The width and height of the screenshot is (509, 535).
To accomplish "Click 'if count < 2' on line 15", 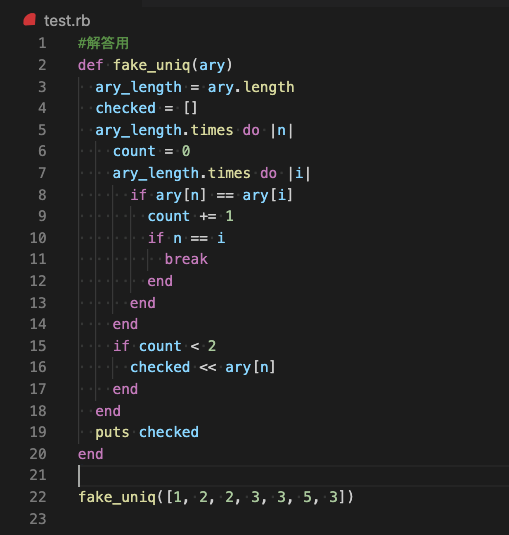I will tap(164, 346).
